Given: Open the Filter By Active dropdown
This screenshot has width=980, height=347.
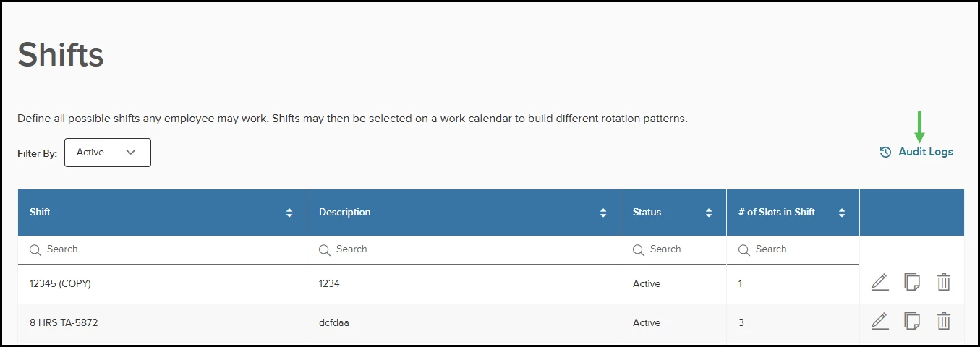Looking at the screenshot, I should click(x=108, y=153).
